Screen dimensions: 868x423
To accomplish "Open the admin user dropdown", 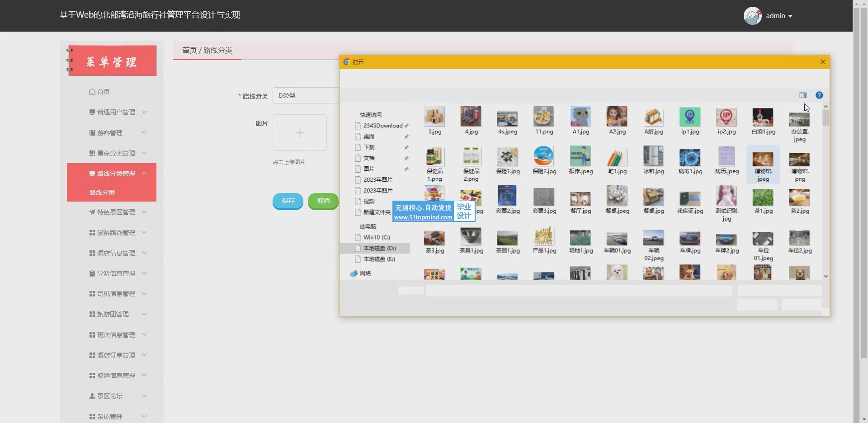I will 779,16.
